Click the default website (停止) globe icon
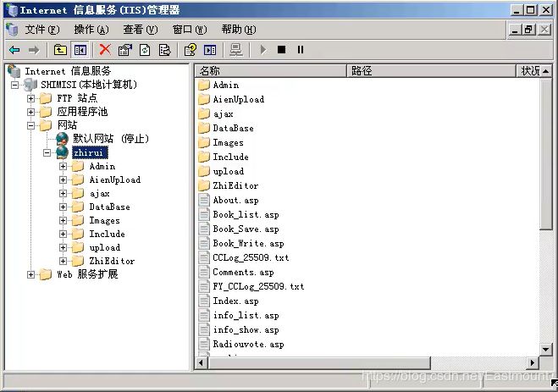Image resolution: width=558 pixels, height=392 pixels. (x=63, y=139)
